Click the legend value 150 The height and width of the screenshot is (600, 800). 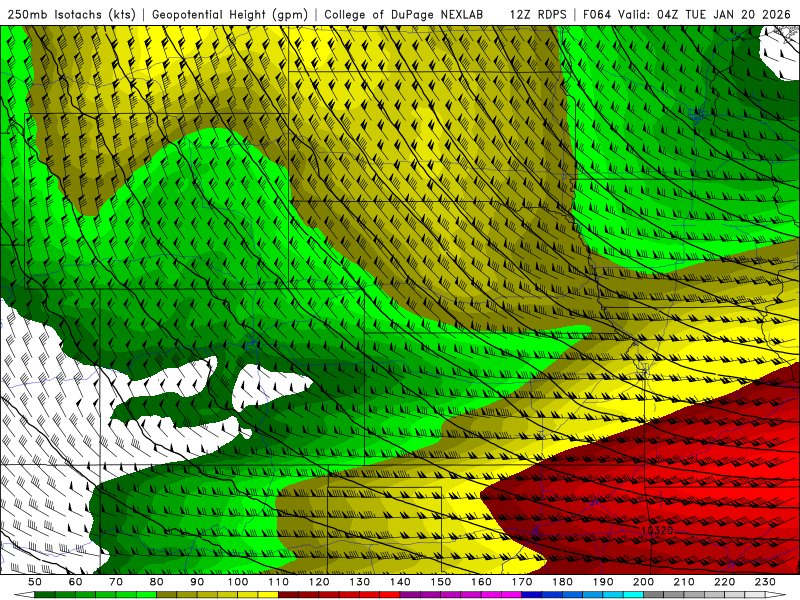click(x=441, y=582)
